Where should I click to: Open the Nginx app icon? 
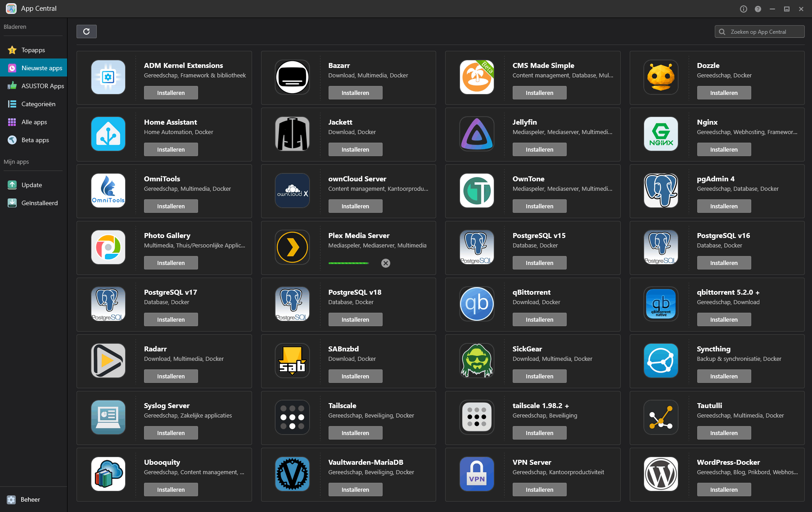point(661,134)
